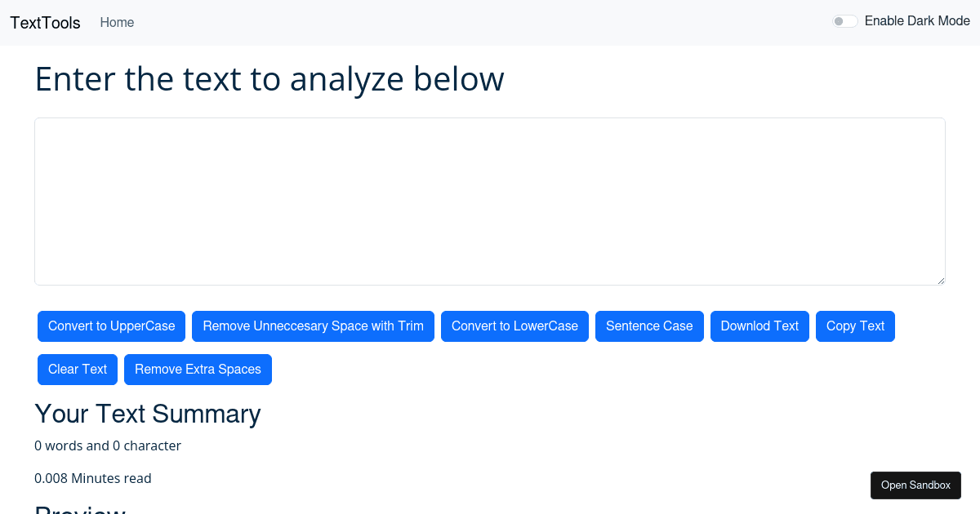Convert the text to LowerCase
Image resolution: width=980 pixels, height=514 pixels.
[x=514, y=326]
